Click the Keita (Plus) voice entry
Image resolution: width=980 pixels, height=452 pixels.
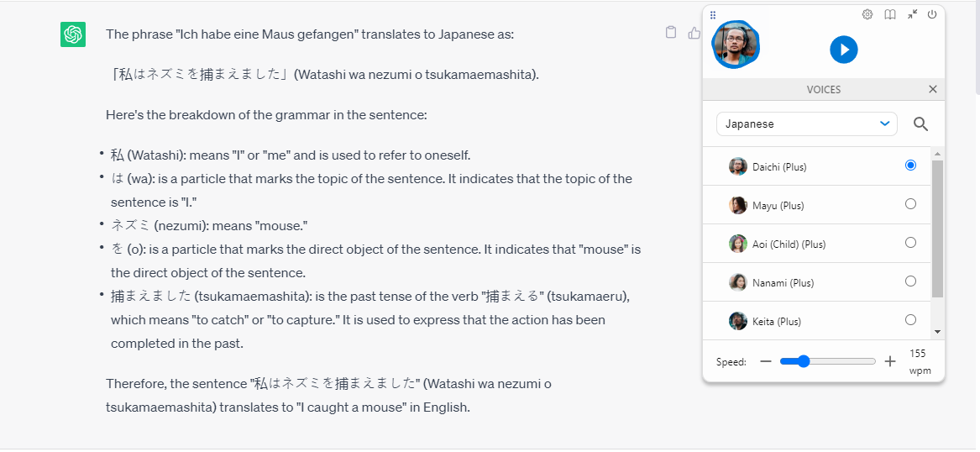(x=777, y=321)
